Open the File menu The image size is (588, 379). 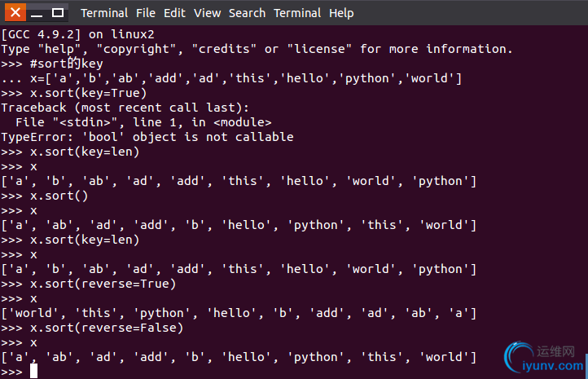[146, 13]
